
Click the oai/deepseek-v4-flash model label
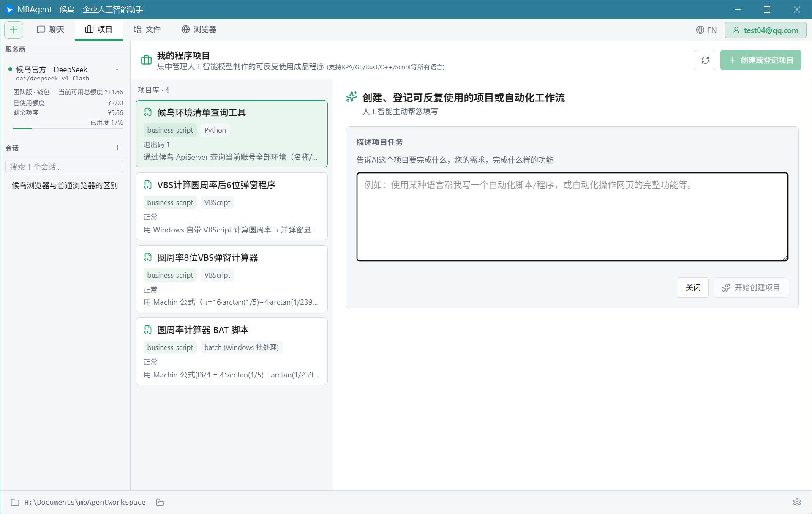(x=52, y=79)
